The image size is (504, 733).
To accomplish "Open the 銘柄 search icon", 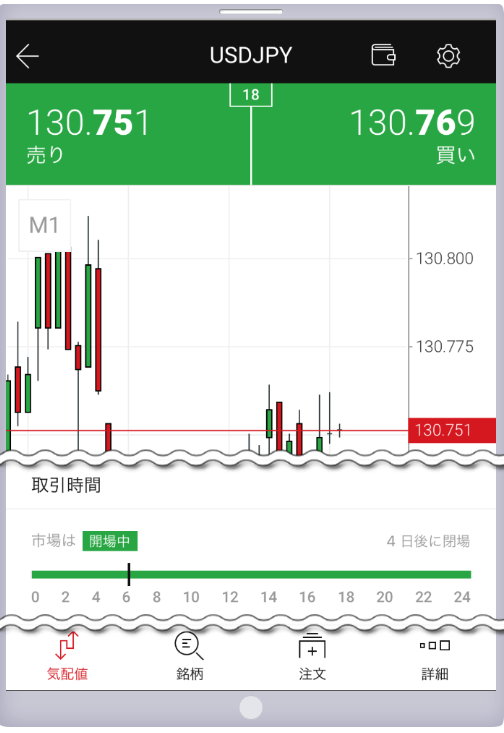I will pyautogui.click(x=189, y=646).
